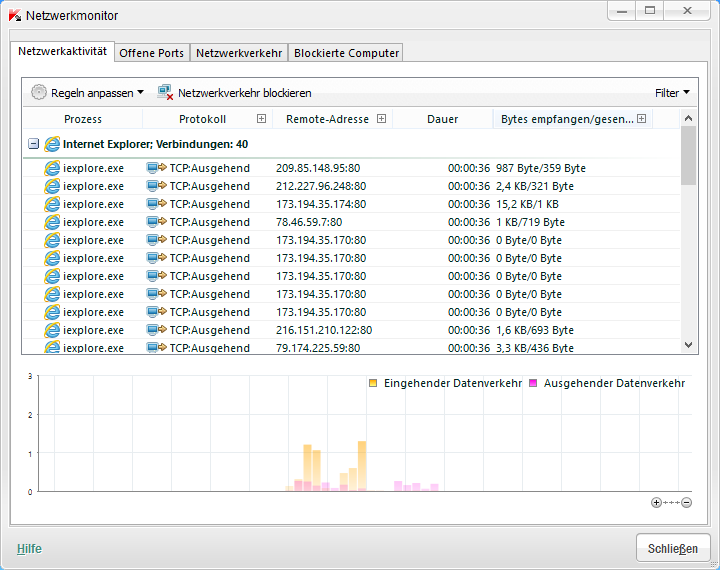This screenshot has width=720, height=570.
Task: Click the Ausgehender Datenverkehr magenta legend swatch
Action: 533,383
